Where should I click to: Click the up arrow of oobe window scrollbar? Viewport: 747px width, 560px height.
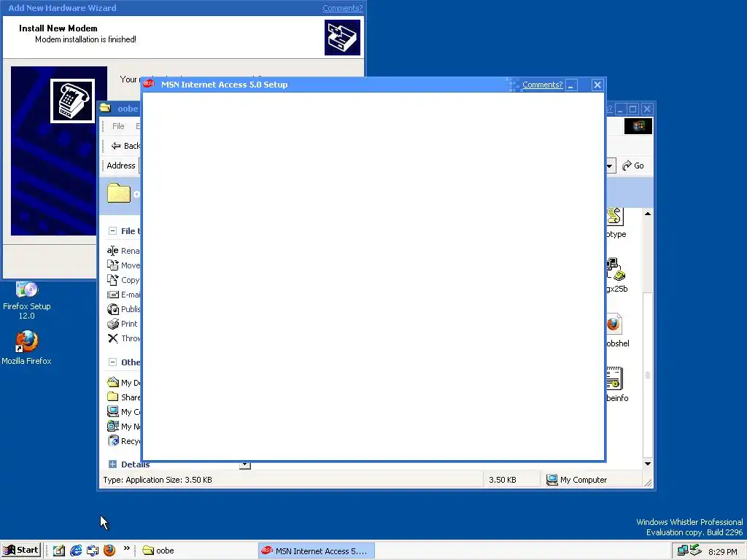tap(648, 214)
